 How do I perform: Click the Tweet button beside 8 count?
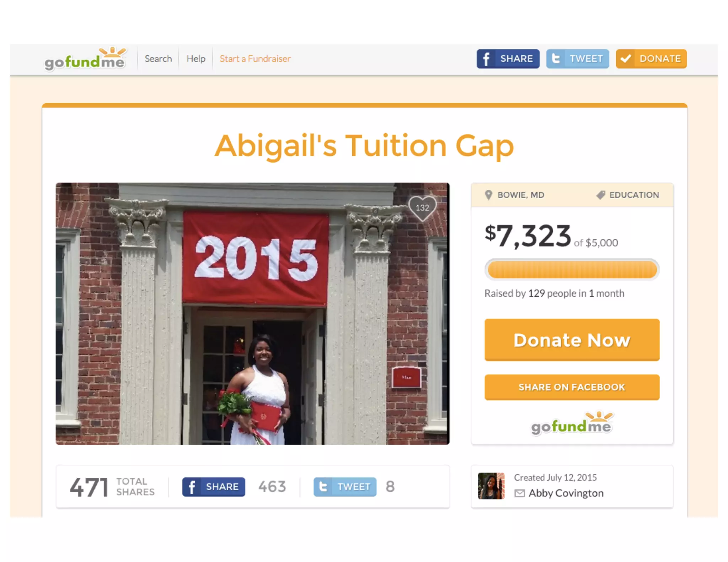click(x=345, y=487)
